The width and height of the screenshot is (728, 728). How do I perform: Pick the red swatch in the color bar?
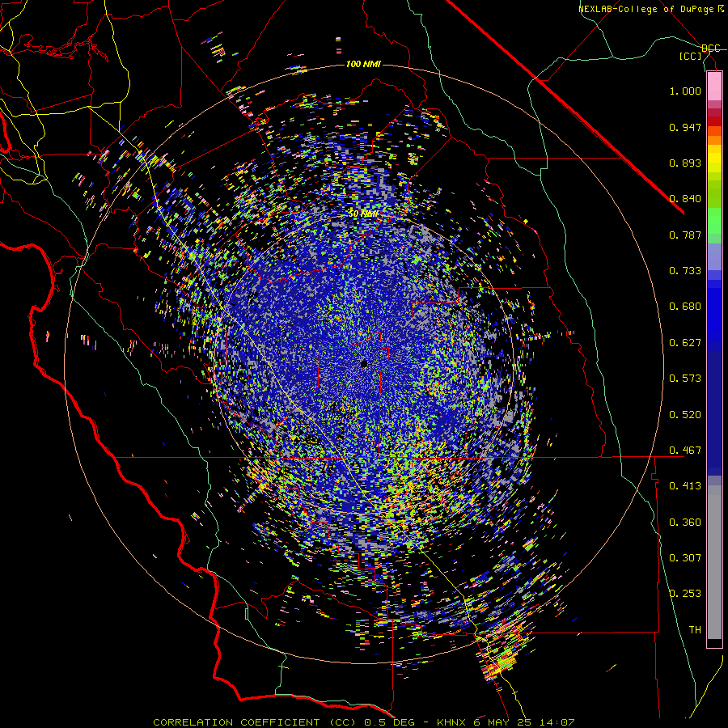(714, 121)
